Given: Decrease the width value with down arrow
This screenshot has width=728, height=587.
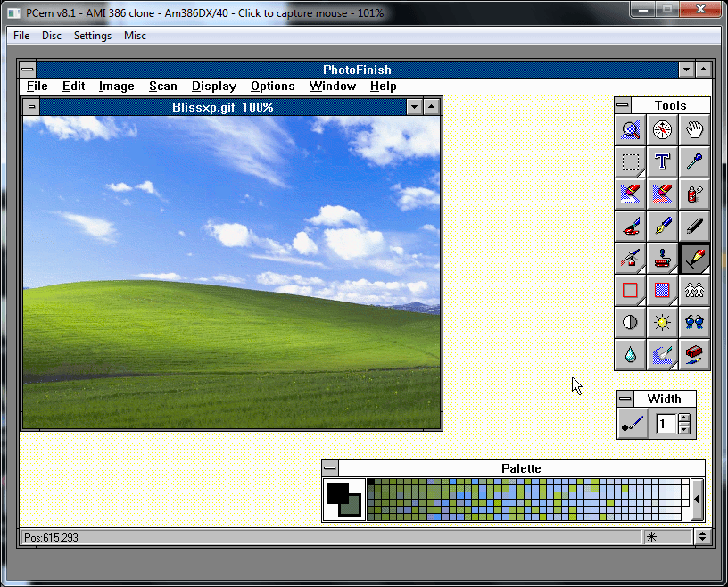Looking at the screenshot, I should pyautogui.click(x=684, y=429).
